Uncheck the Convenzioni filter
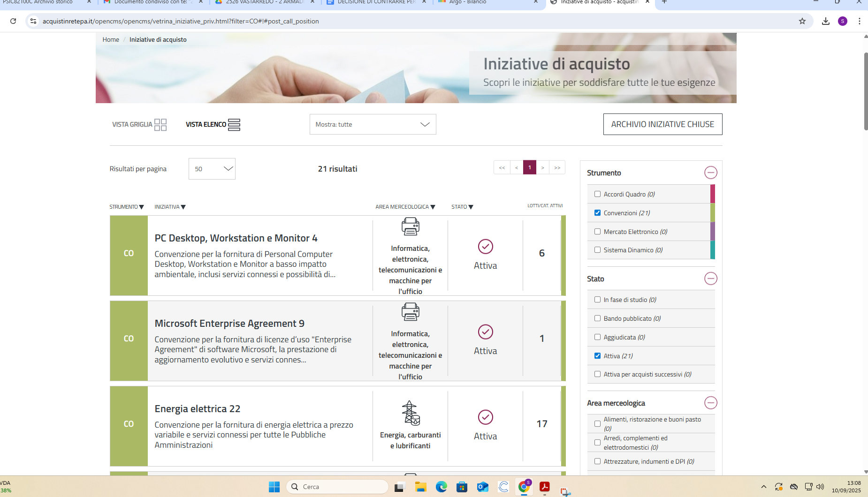The width and height of the screenshot is (868, 497). pos(597,213)
